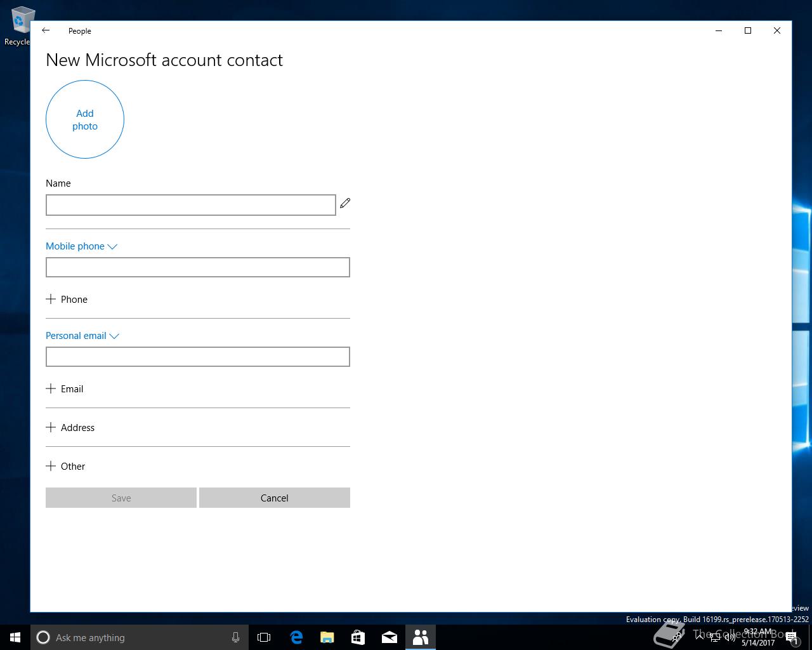Click the Cortana circle icon
This screenshot has width=812, height=650.
coord(43,637)
